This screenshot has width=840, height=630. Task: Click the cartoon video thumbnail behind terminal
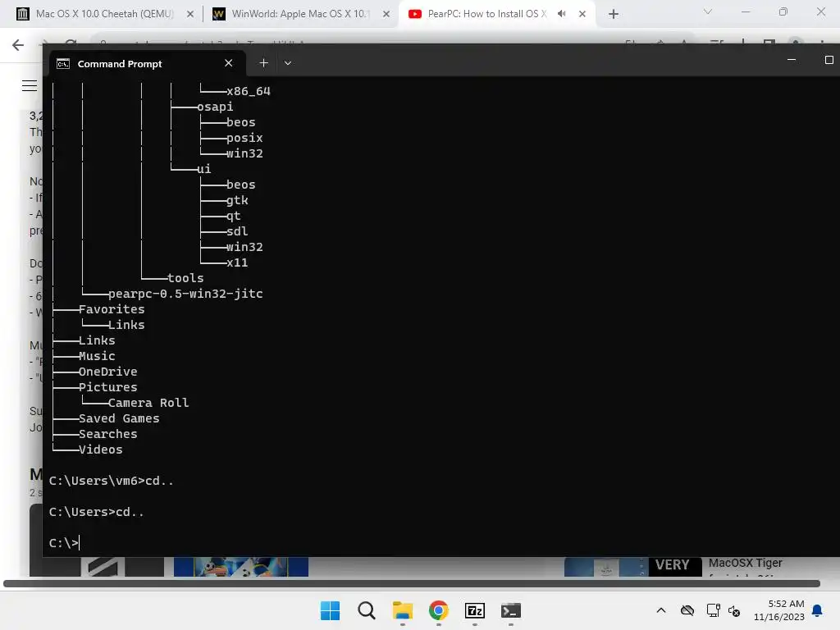tap(241, 567)
